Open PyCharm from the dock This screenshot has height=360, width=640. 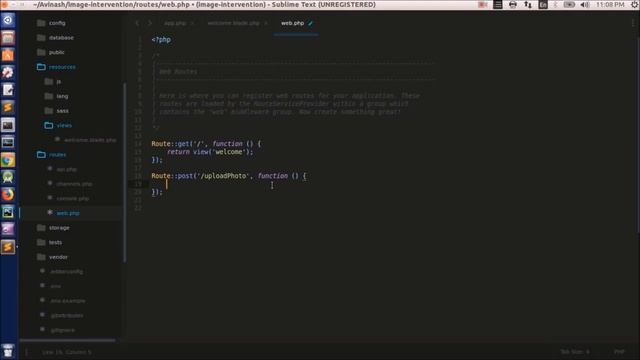pyautogui.click(x=8, y=212)
